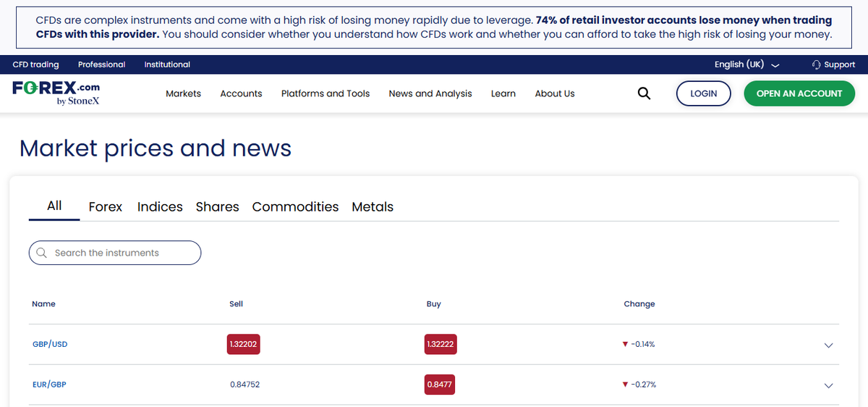Click the Market prices and news heading
Screen dimensions: 868x407
click(x=156, y=148)
